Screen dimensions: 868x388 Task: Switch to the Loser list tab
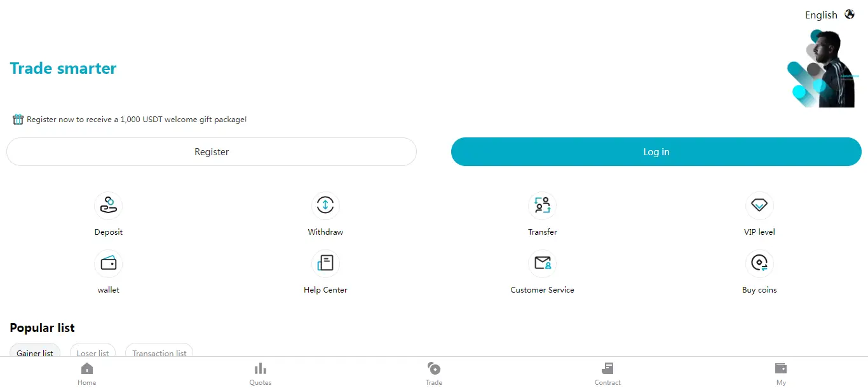pos(93,352)
